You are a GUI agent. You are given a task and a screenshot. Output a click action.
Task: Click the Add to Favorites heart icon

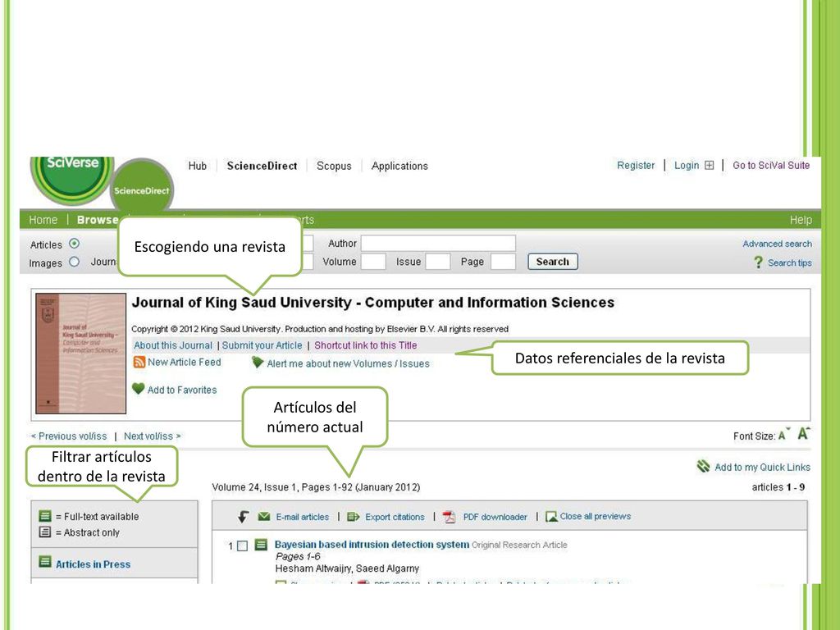pyautogui.click(x=138, y=389)
